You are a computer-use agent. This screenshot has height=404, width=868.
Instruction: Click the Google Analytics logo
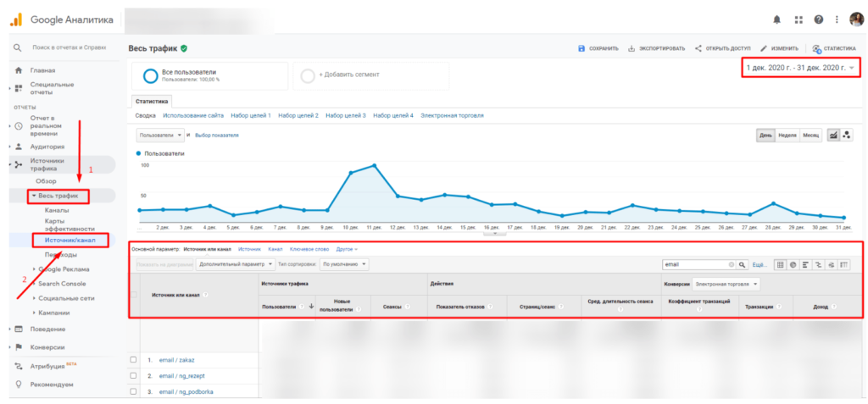15,20
